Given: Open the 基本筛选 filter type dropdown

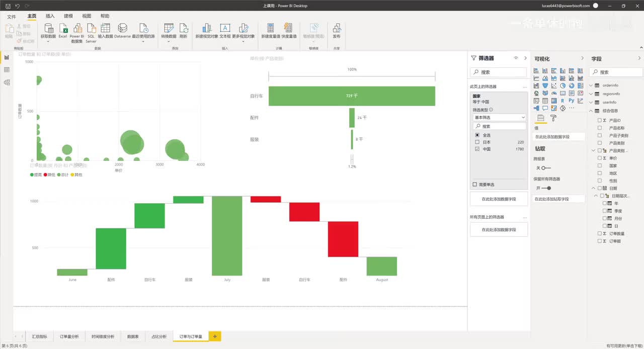Looking at the screenshot, I should (x=499, y=117).
